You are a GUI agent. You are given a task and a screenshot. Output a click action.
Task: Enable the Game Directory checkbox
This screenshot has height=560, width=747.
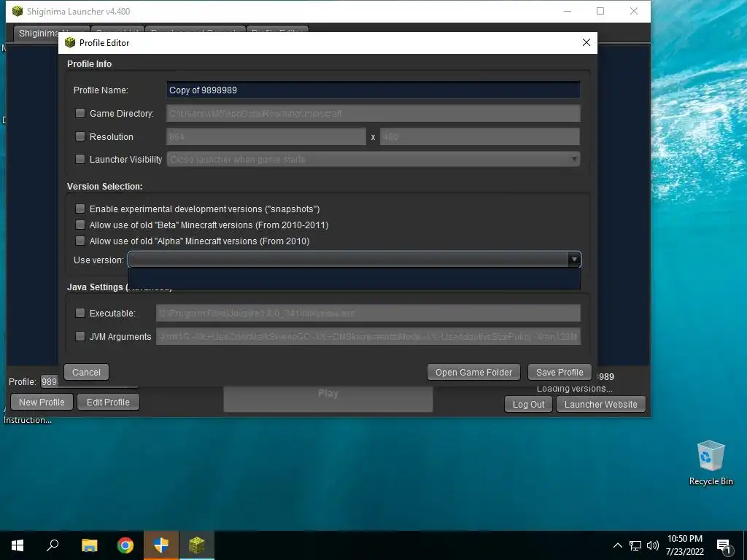pyautogui.click(x=80, y=113)
